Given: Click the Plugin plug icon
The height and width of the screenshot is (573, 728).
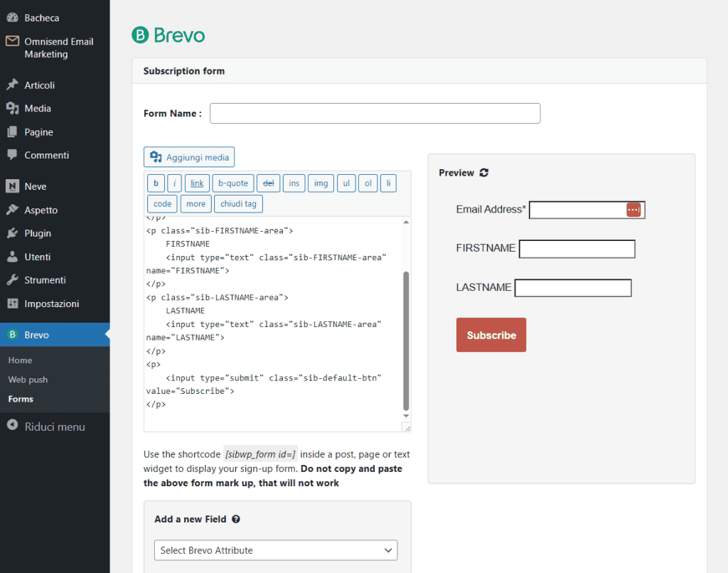Looking at the screenshot, I should (x=13, y=233).
